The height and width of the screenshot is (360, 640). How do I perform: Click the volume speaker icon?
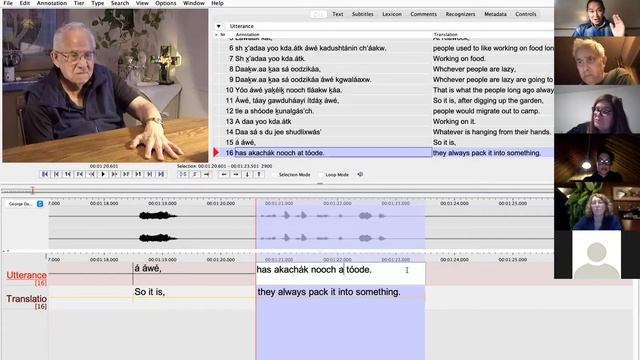click(x=360, y=174)
